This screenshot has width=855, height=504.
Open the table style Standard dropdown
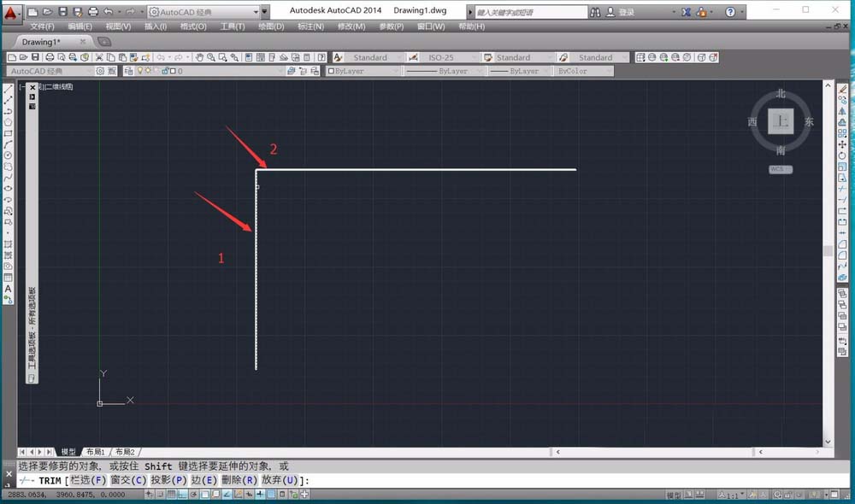(x=524, y=57)
